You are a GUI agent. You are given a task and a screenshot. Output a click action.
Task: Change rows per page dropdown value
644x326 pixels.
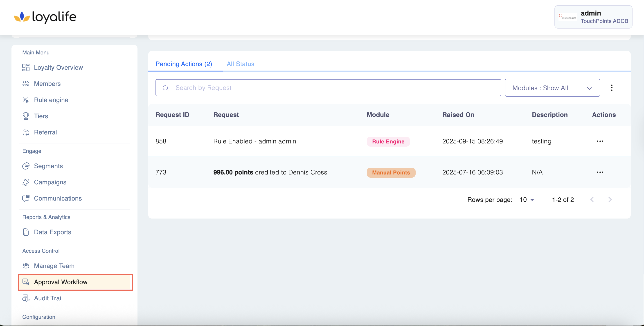(x=527, y=200)
